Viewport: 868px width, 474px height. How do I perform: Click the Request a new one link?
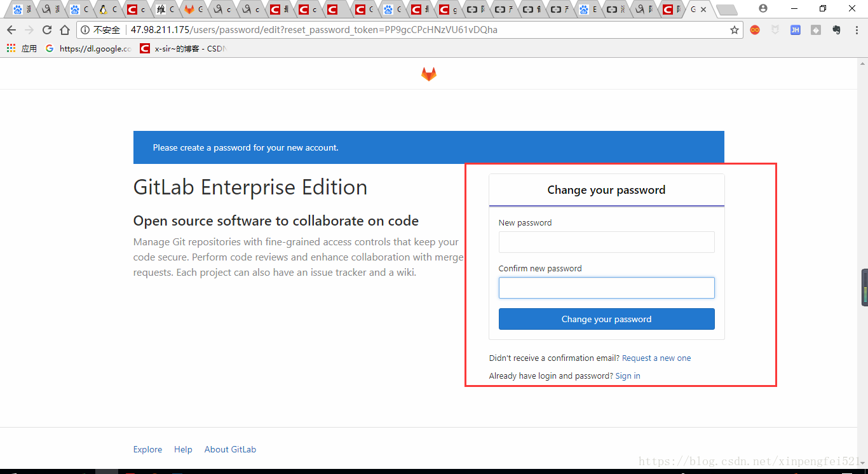pos(656,358)
